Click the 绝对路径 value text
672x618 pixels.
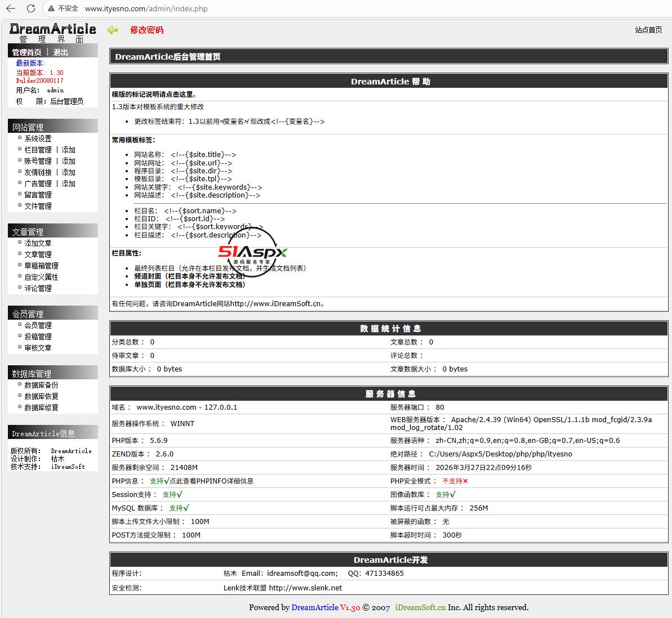pyautogui.click(x=500, y=454)
